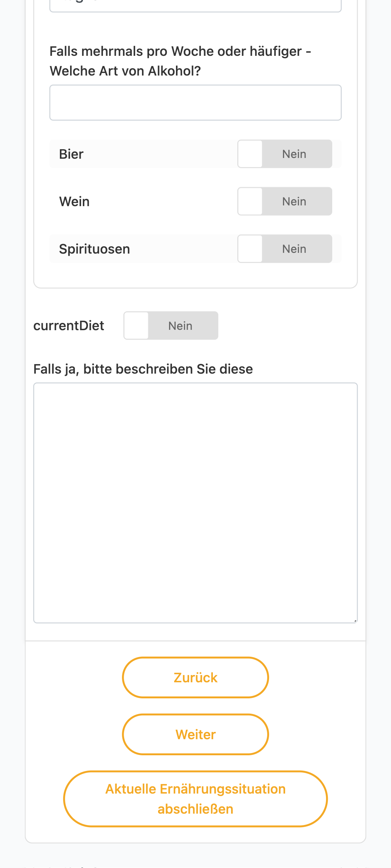Click the white knob of the currentDiet switch
This screenshot has height=868, width=391.
[x=136, y=325]
